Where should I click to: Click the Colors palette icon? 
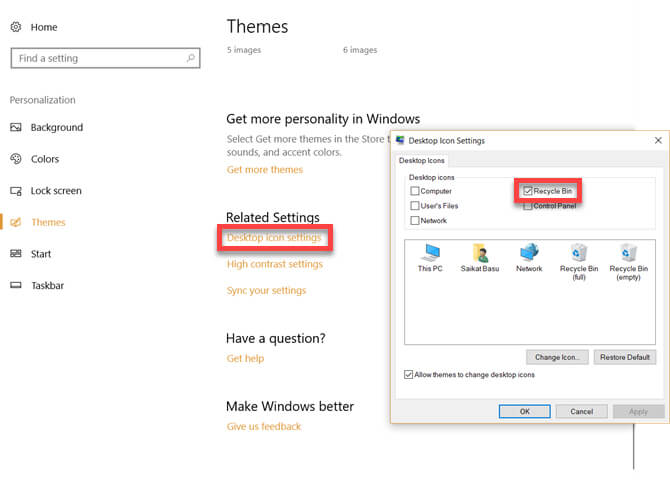(16, 159)
